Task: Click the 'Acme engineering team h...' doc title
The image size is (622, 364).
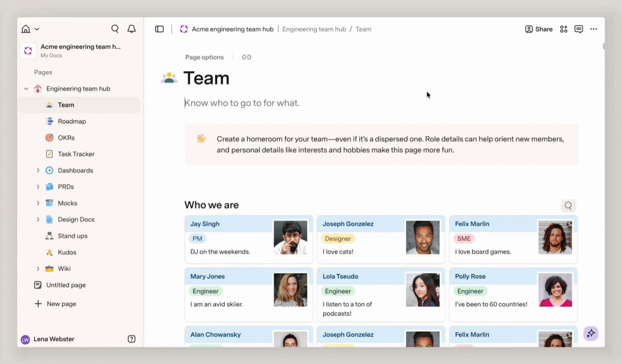Action: (x=81, y=47)
